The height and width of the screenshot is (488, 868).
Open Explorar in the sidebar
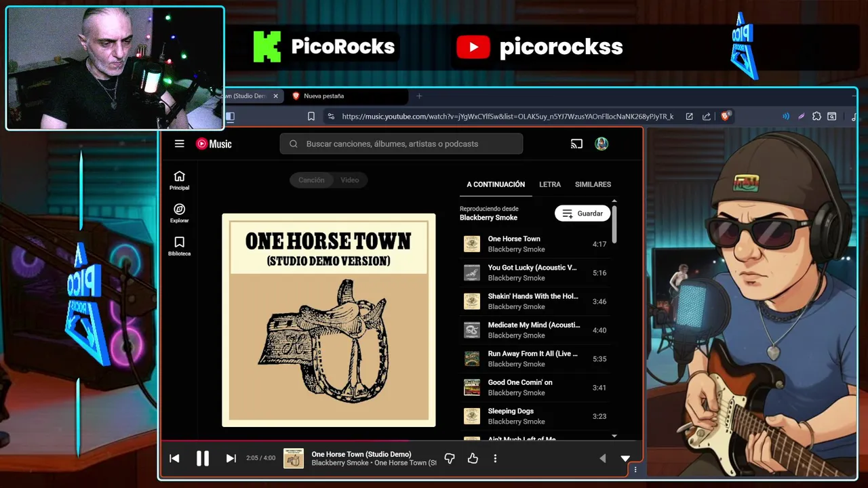pyautogui.click(x=179, y=213)
